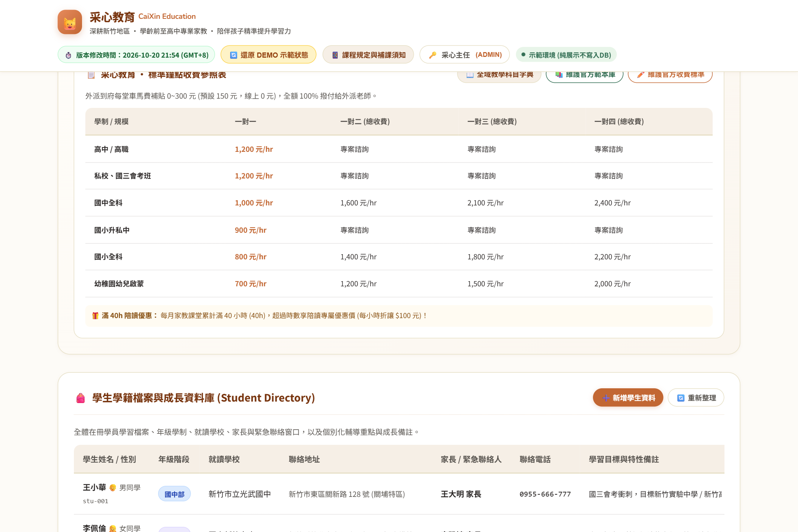This screenshot has width=798, height=532.
Task: Click the 示範環境 (純展示不寫入DB) badge
Action: 566,55
